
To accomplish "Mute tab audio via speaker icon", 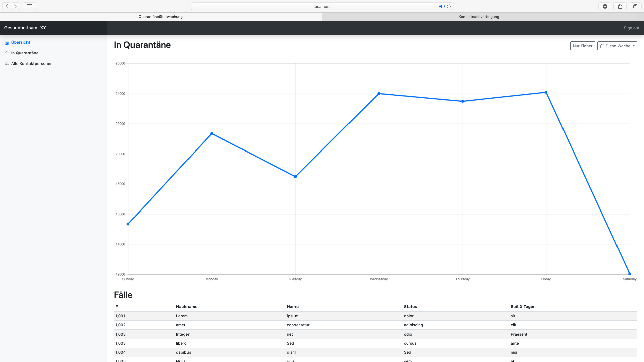I will [x=441, y=6].
